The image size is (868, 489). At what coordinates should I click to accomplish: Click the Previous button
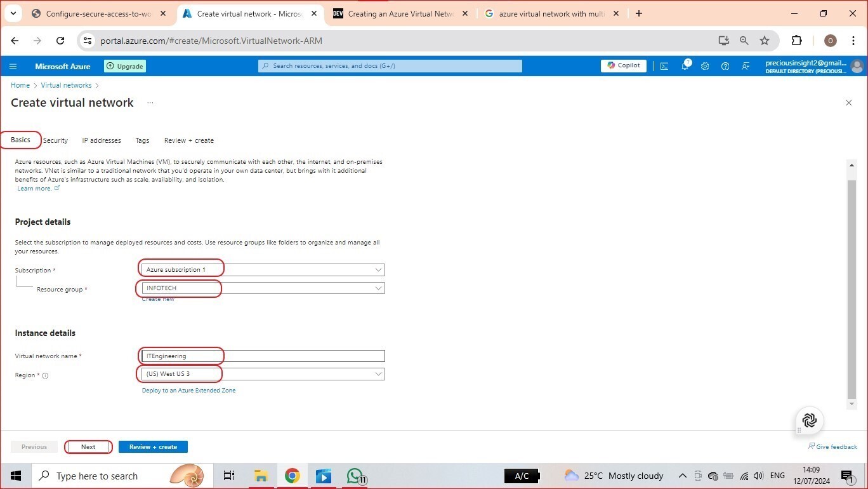pyautogui.click(x=34, y=447)
